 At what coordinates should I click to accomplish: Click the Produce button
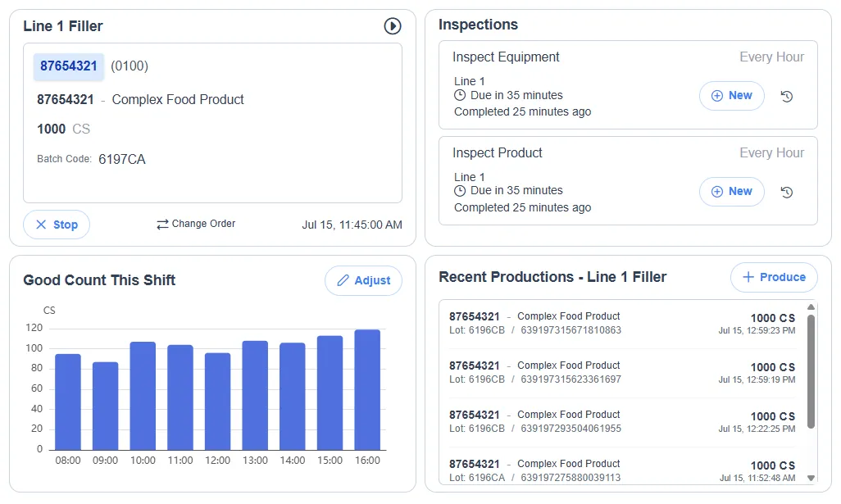[x=774, y=277]
